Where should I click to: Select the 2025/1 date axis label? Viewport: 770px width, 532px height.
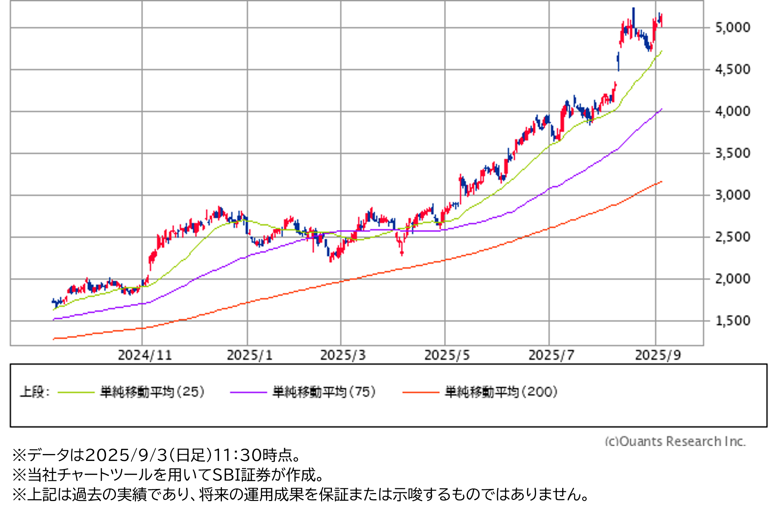coord(250,355)
